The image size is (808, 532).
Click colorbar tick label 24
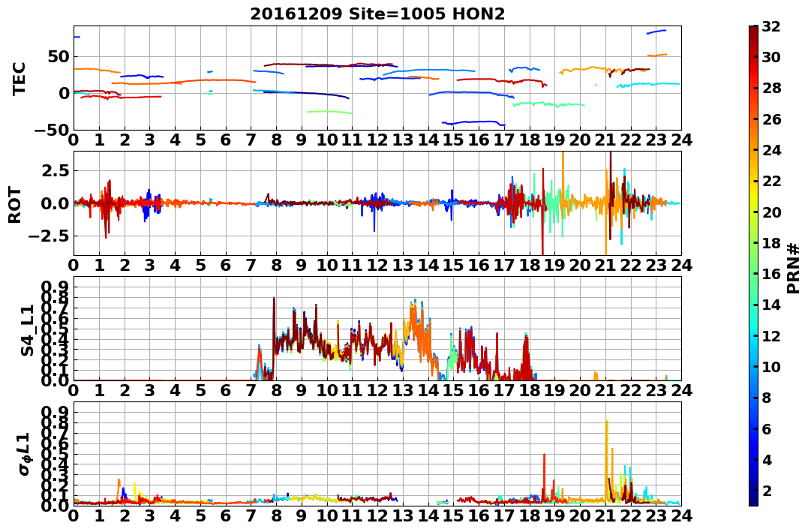[771, 151]
